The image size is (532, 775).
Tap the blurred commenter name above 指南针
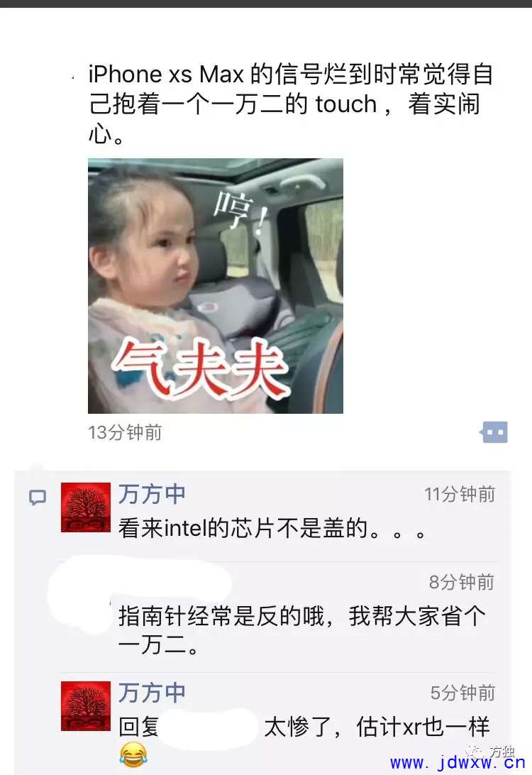coord(140,583)
